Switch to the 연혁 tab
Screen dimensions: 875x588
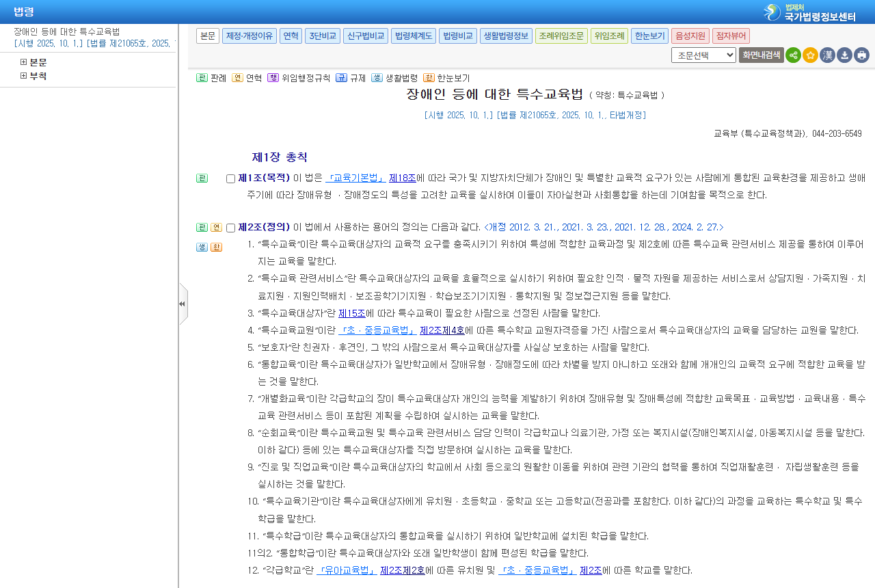pyautogui.click(x=291, y=36)
